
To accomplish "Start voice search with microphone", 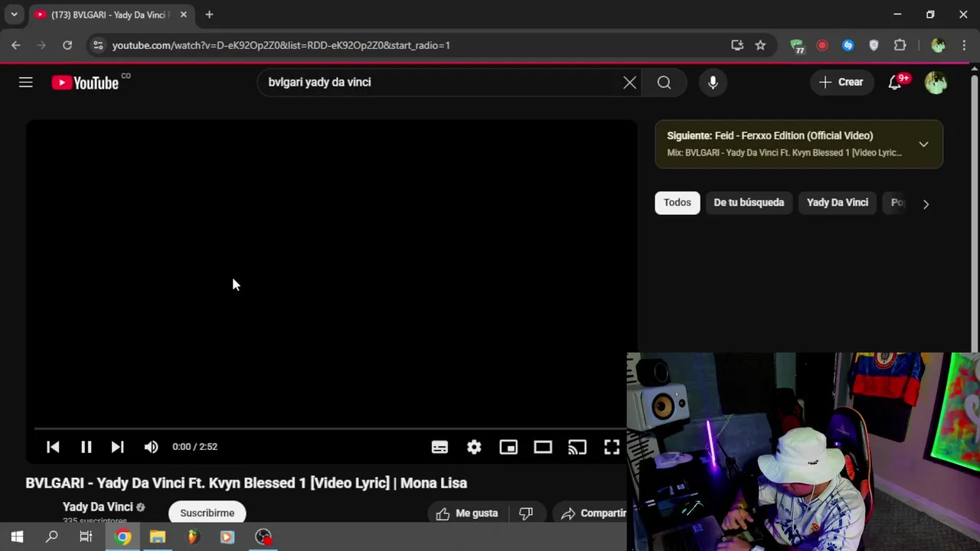I will pyautogui.click(x=713, y=83).
